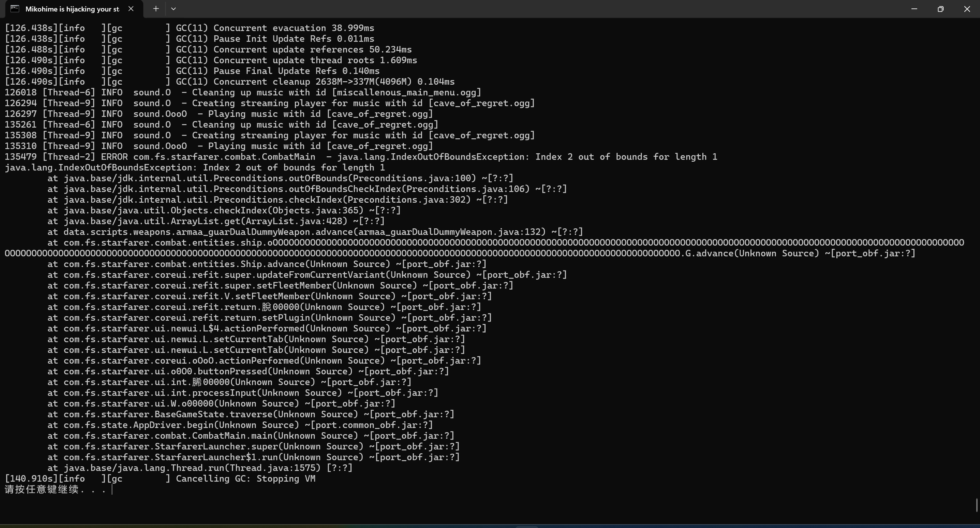Close the Mikohime terminal tab

131,9
